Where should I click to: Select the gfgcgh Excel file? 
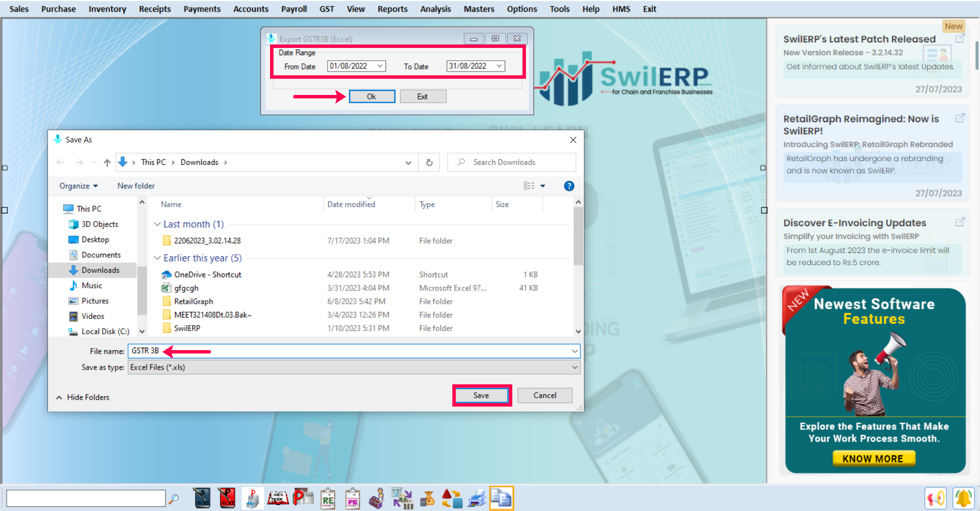tap(186, 288)
